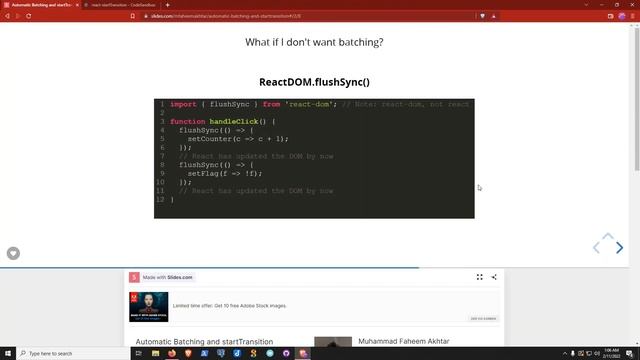This screenshot has width=640, height=360.
Task: Switch to the Automatic Batching browser tab
Action: (41, 5)
